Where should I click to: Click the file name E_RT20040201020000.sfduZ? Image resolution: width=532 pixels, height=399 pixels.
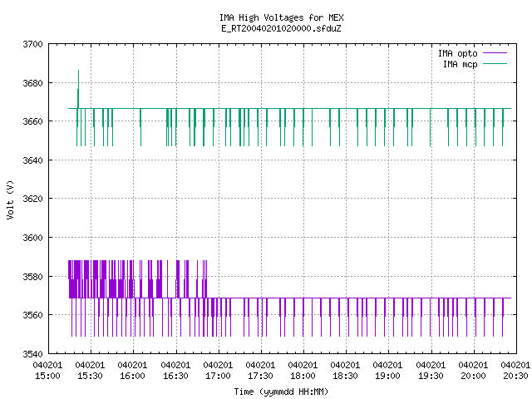click(x=281, y=28)
